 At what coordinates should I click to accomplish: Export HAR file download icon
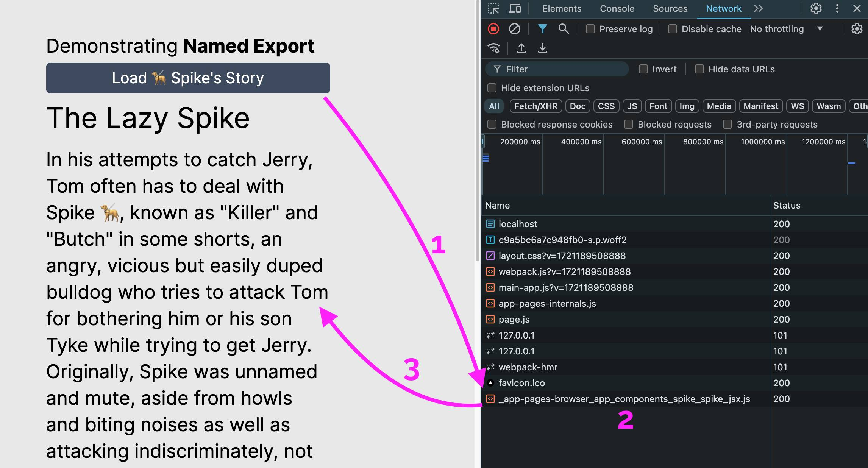[543, 48]
